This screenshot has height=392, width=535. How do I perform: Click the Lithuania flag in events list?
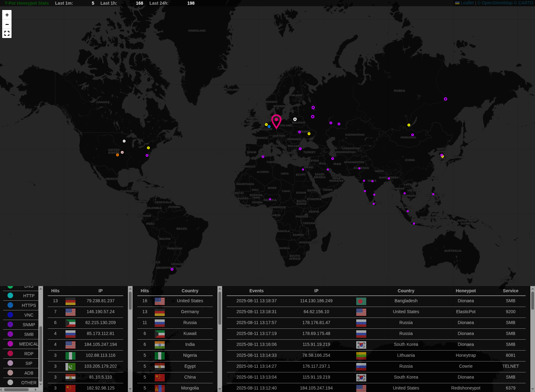point(361,356)
